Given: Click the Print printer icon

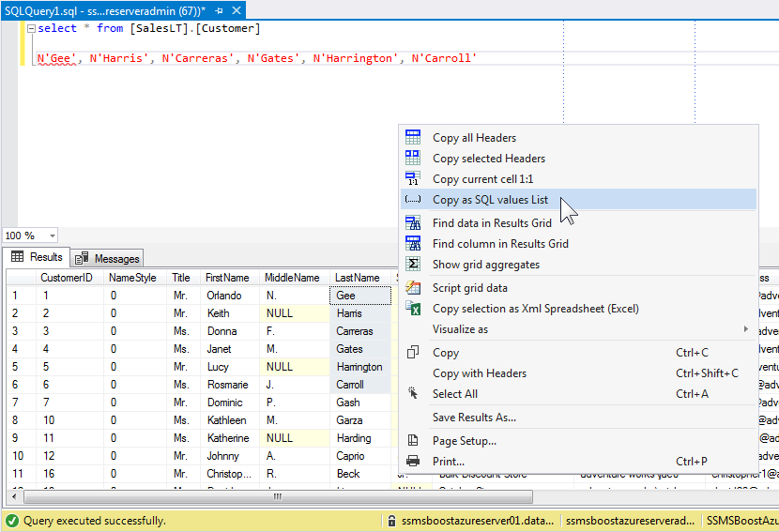Looking at the screenshot, I should (413, 461).
